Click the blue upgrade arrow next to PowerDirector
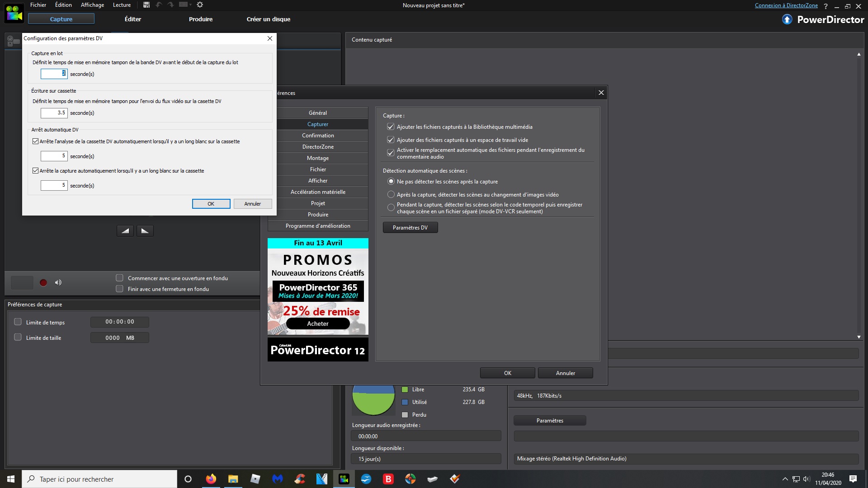The width and height of the screenshot is (868, 488). pyautogui.click(x=787, y=19)
